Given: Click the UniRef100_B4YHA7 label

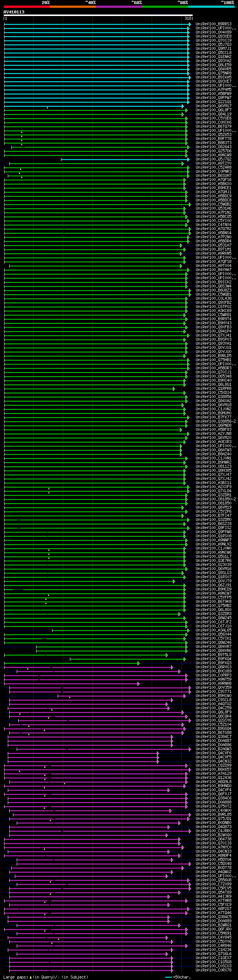Looking at the screenshot, I should (x=213, y=270).
